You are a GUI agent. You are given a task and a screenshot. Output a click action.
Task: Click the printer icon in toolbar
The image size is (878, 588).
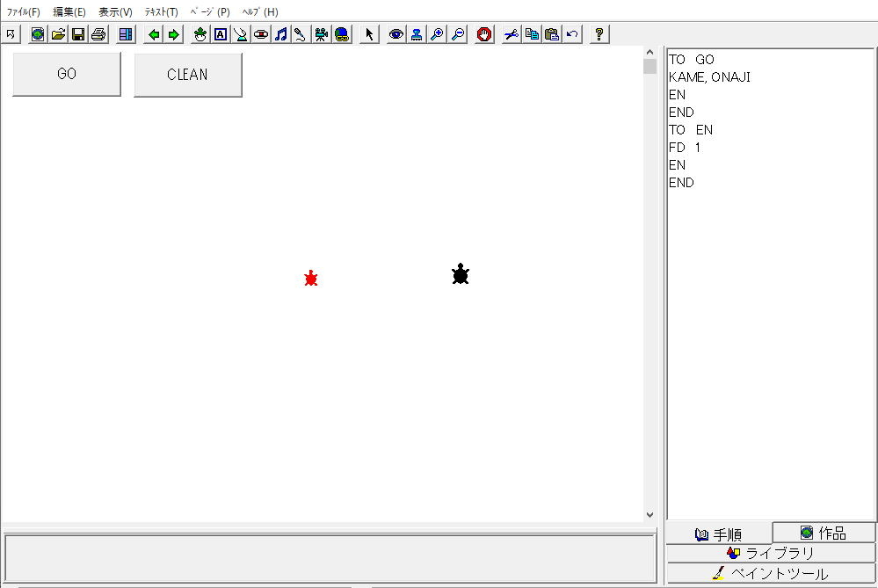[x=98, y=34]
